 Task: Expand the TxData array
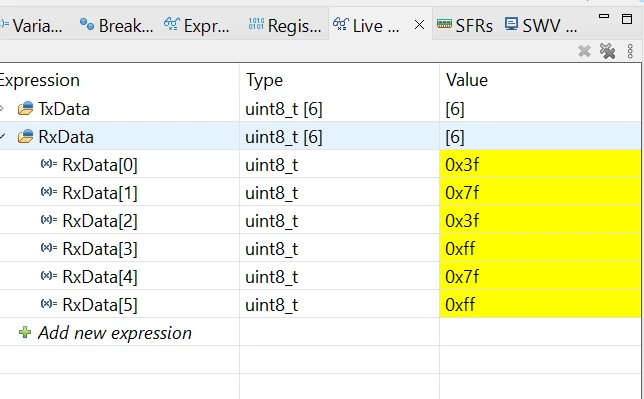point(2,109)
